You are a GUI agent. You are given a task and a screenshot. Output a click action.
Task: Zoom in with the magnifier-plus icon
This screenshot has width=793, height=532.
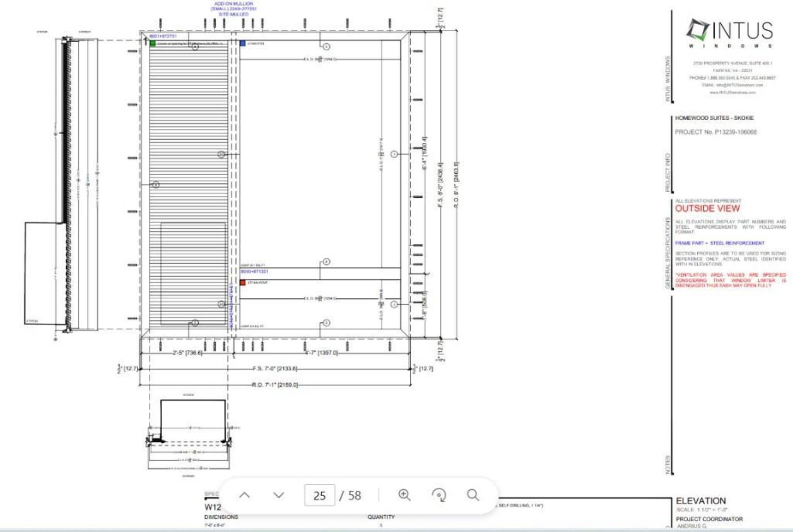click(404, 495)
